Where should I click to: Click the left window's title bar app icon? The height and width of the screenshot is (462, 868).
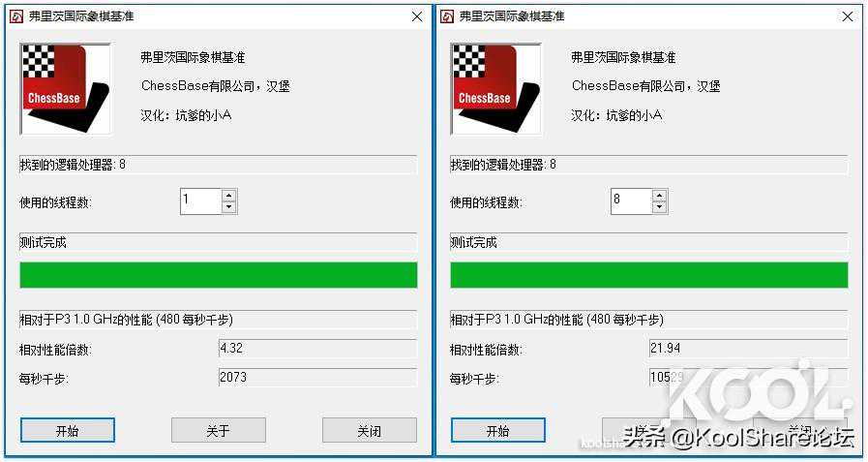[x=16, y=16]
